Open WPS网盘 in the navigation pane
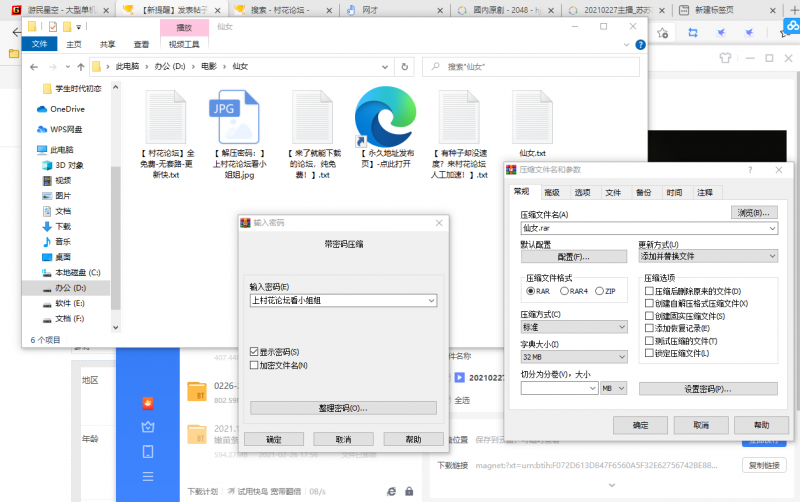This screenshot has height=502, width=800. pyautogui.click(x=66, y=129)
